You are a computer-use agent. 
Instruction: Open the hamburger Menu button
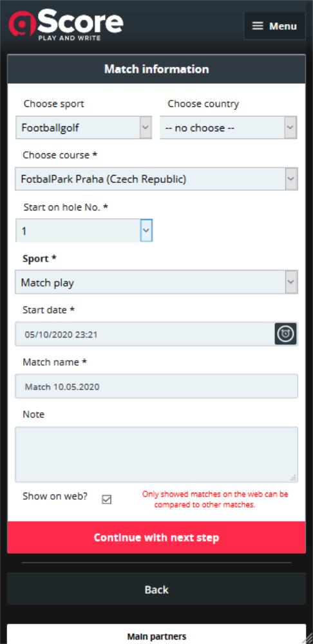coord(274,26)
